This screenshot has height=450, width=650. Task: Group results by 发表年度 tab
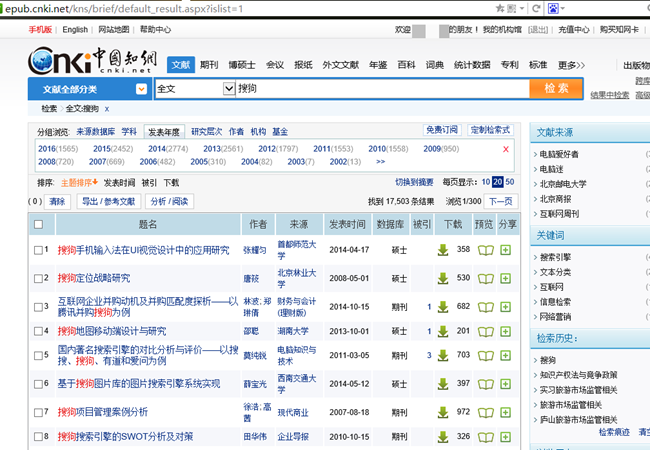(x=164, y=132)
